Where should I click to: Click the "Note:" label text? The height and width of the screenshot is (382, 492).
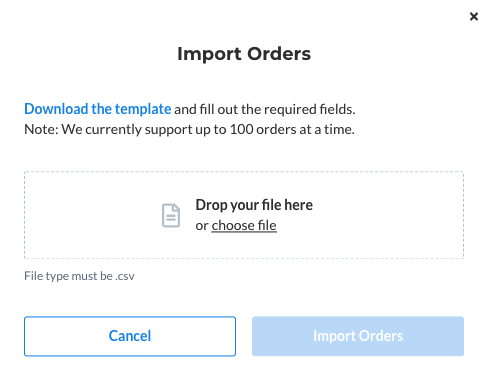click(41, 129)
